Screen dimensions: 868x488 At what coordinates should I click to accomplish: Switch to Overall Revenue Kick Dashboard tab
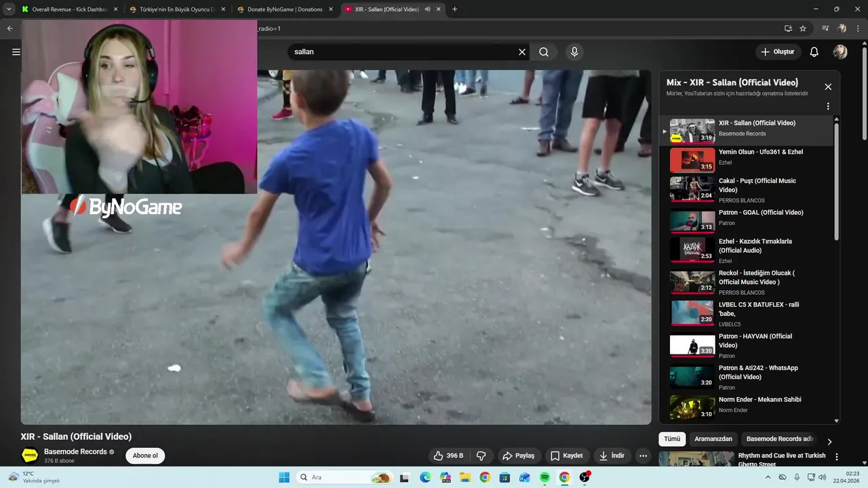(x=70, y=9)
